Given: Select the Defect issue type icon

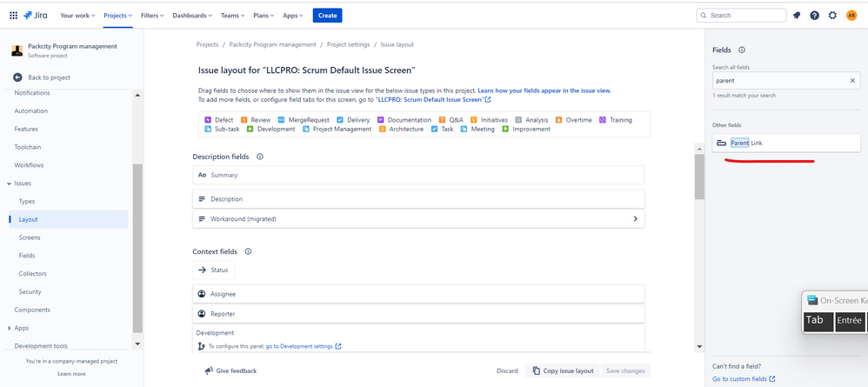Looking at the screenshot, I should click(x=208, y=120).
